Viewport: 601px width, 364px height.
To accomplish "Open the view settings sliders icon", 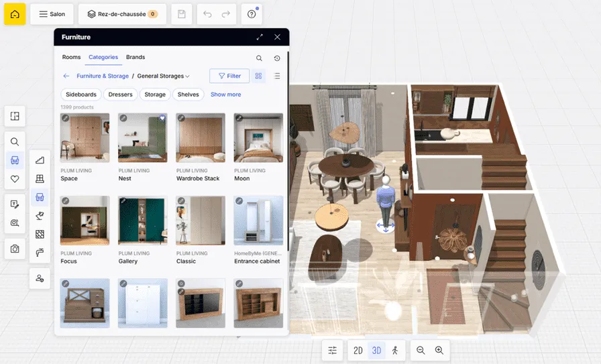I will 332,350.
